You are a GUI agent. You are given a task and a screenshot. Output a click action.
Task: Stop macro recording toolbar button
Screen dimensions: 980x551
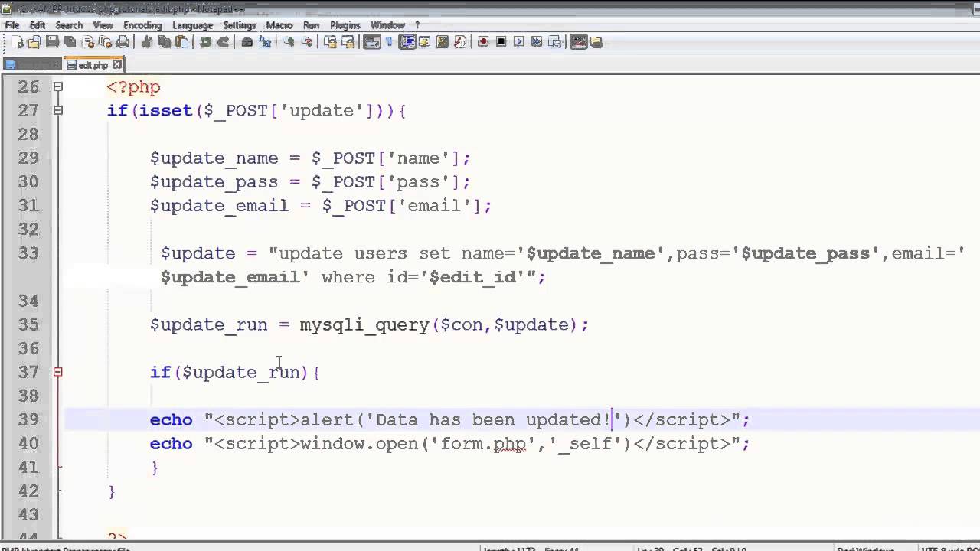tap(501, 42)
